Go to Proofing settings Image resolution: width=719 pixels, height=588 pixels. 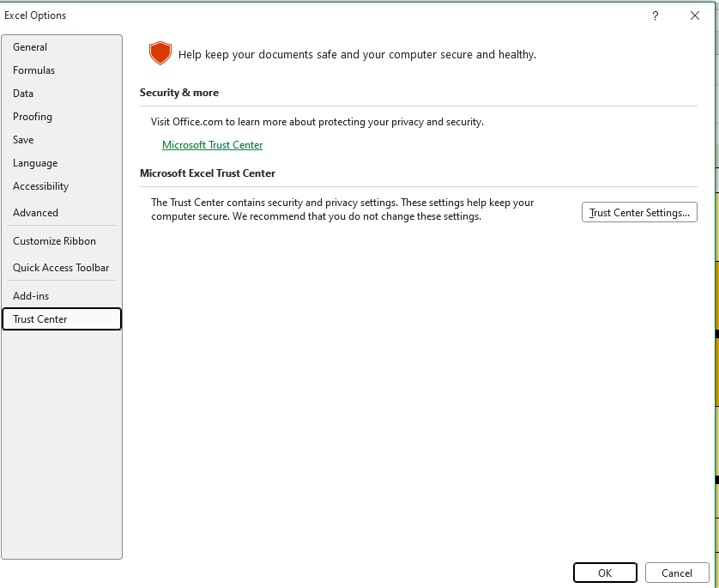coord(33,117)
